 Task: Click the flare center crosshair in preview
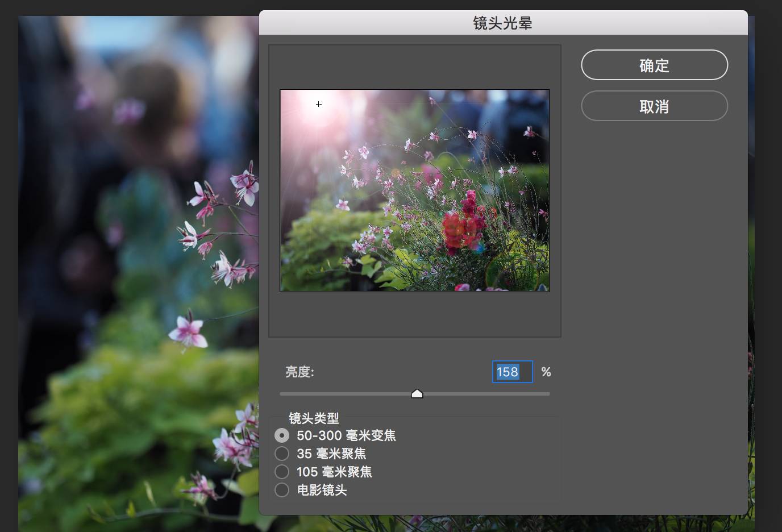tap(319, 104)
